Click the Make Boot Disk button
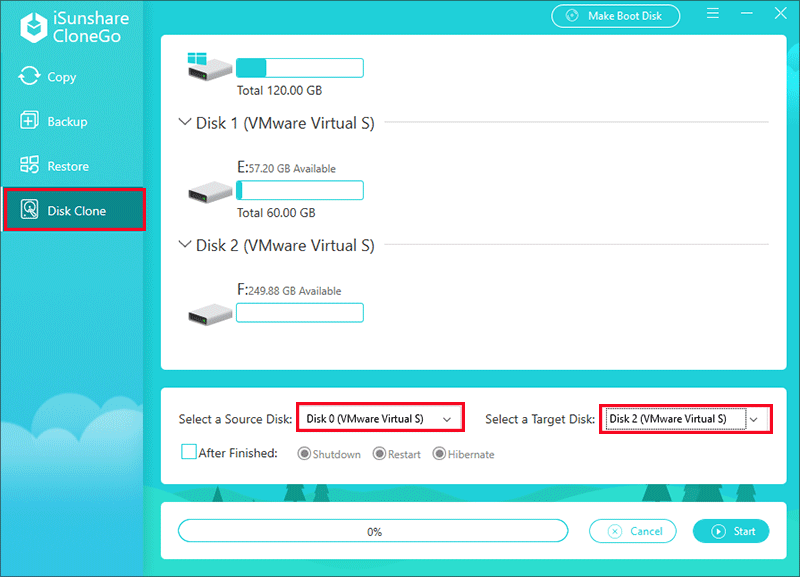 (615, 16)
